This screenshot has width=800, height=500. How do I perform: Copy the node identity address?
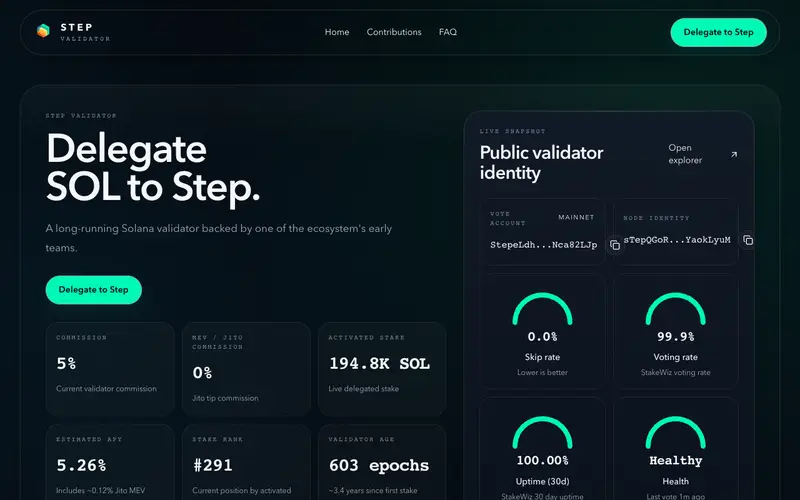(748, 240)
